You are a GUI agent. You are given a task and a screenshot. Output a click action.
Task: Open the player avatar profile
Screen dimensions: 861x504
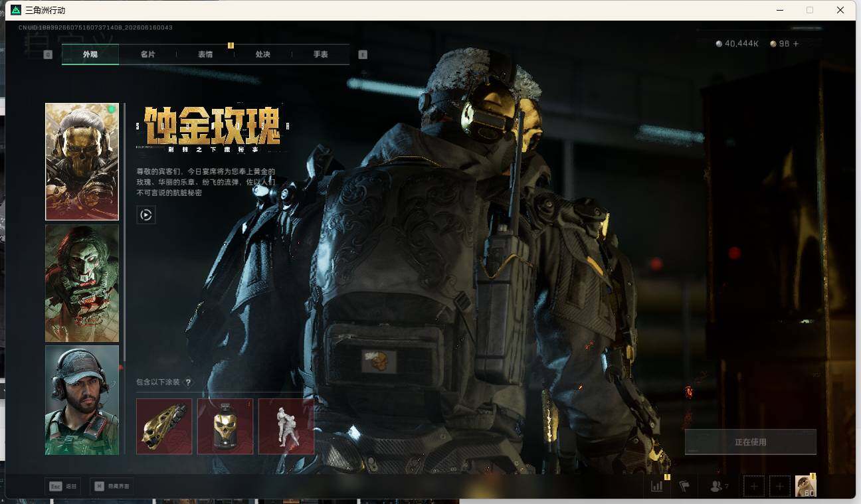click(806, 486)
